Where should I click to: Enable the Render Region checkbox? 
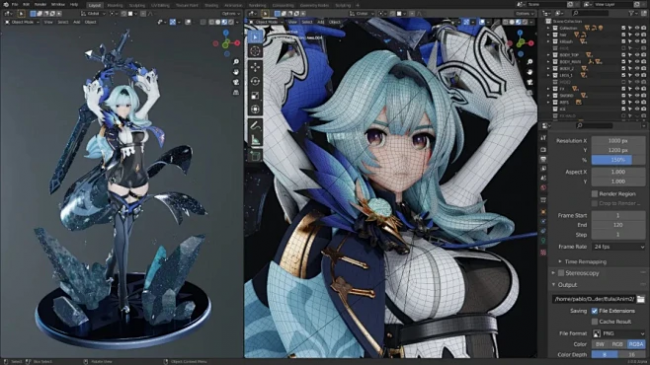point(594,194)
